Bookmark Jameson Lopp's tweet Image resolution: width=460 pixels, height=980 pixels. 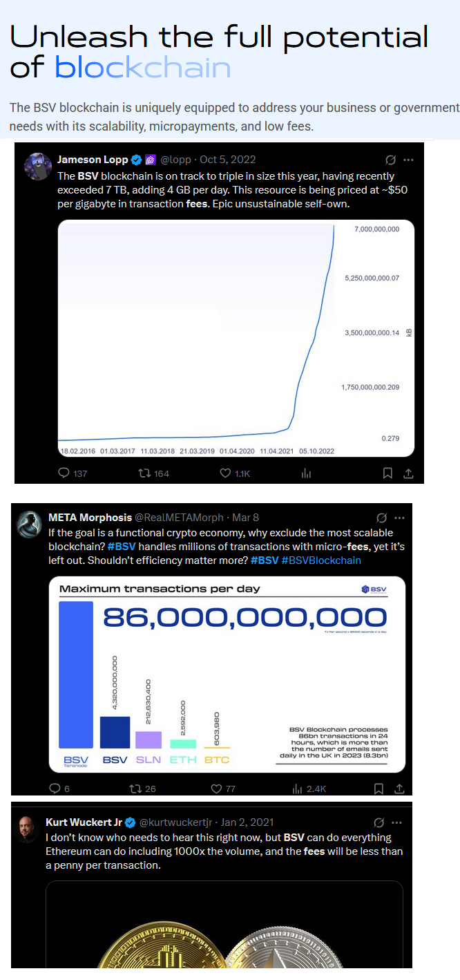[x=387, y=473]
